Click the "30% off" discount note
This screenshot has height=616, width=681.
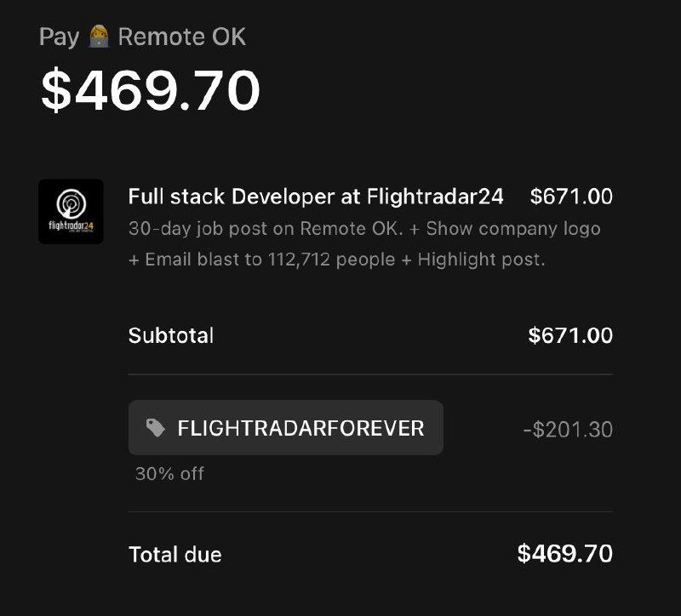pyautogui.click(x=169, y=473)
